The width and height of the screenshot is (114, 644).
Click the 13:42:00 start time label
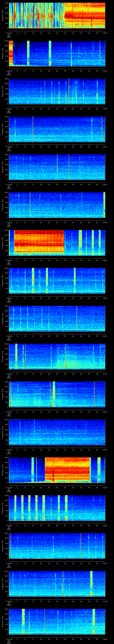click(9, 450)
